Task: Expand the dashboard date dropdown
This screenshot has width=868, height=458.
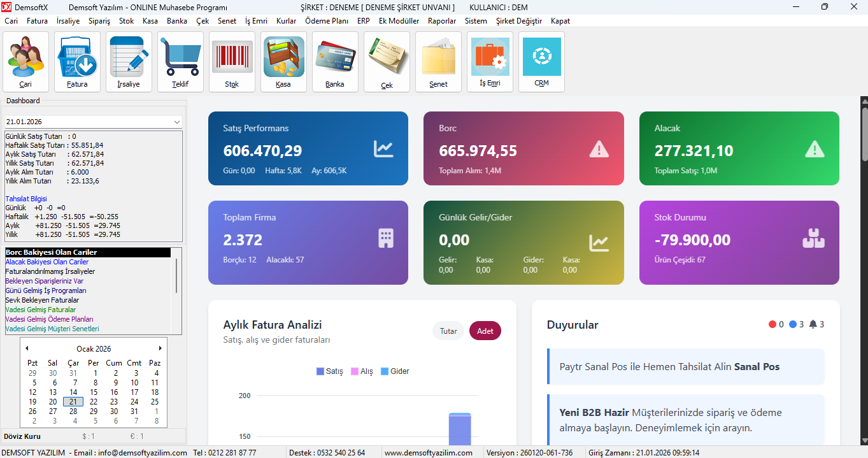Action: 176,122
